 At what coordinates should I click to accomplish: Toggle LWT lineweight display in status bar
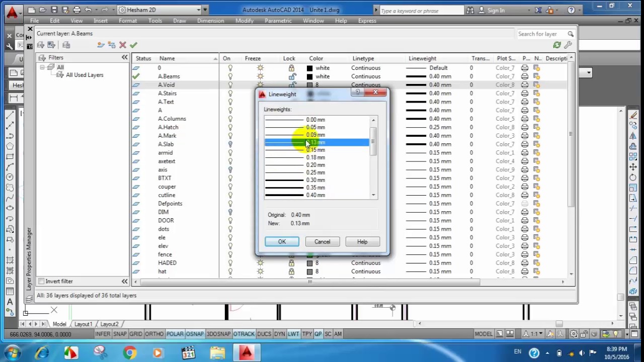293,334
